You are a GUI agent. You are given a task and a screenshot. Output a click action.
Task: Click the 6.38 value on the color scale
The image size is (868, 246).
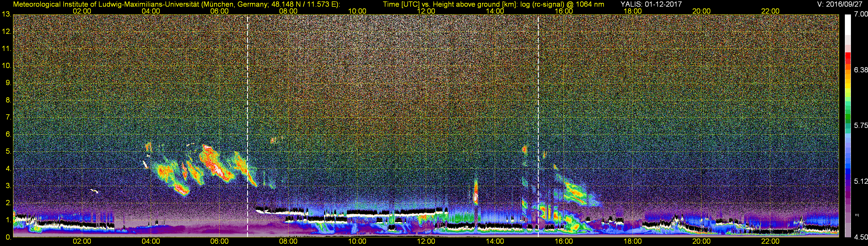pos(861,70)
